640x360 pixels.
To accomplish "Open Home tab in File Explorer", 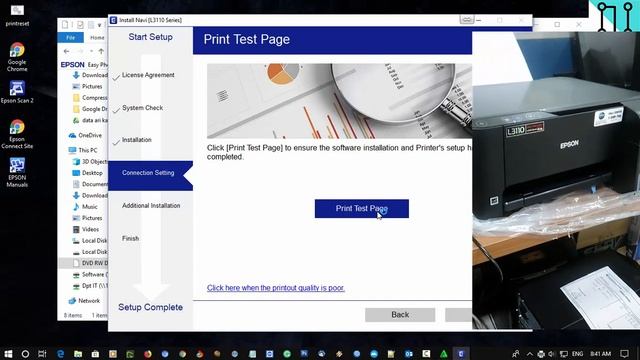I will (97, 38).
